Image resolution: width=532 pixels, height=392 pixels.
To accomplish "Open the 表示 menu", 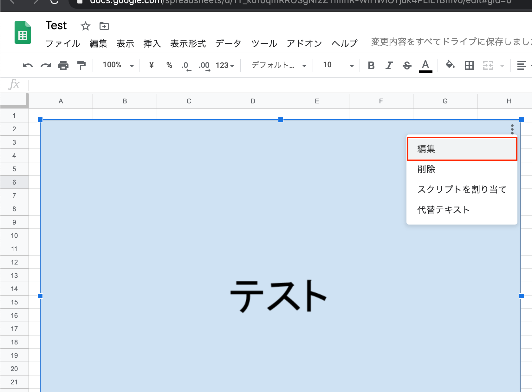I will pos(125,43).
